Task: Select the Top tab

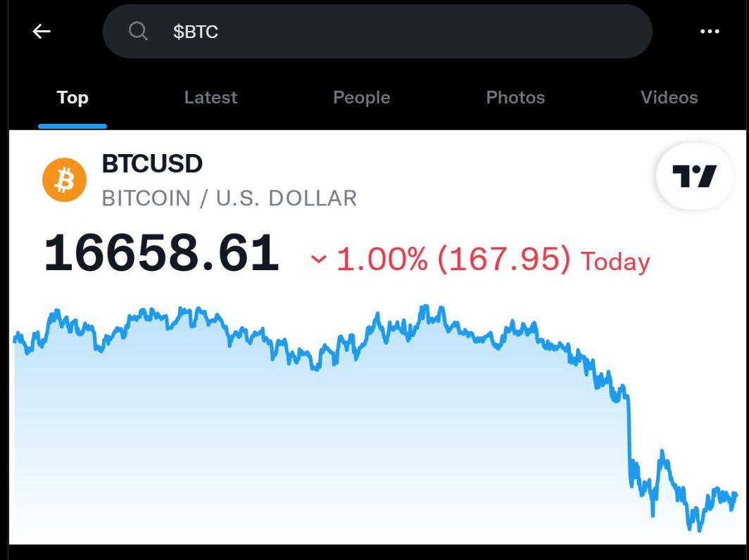Action: tap(73, 98)
